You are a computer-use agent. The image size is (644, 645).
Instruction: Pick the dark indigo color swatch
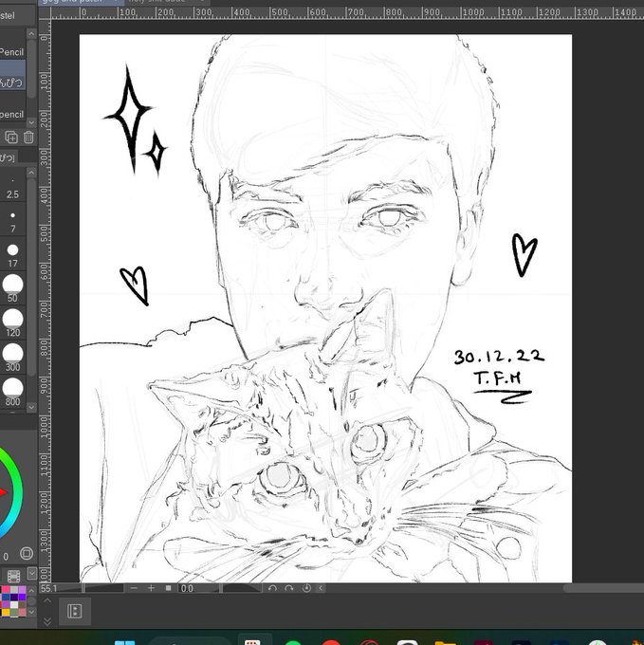(x=14, y=597)
